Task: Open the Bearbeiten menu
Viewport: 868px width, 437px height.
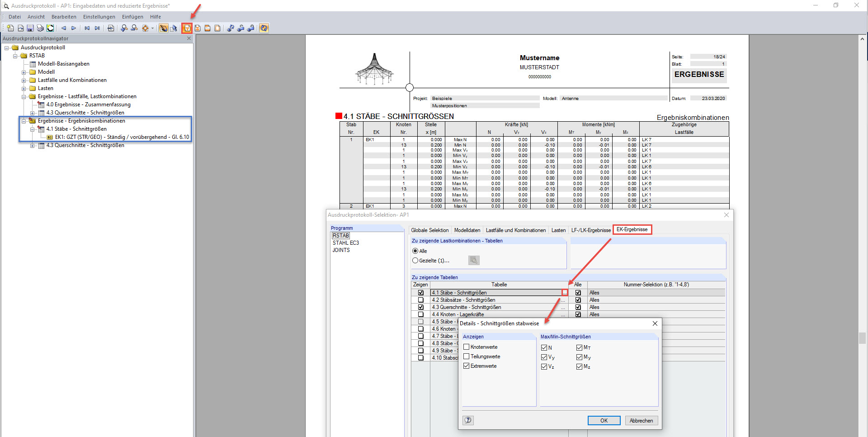Action: [64, 17]
